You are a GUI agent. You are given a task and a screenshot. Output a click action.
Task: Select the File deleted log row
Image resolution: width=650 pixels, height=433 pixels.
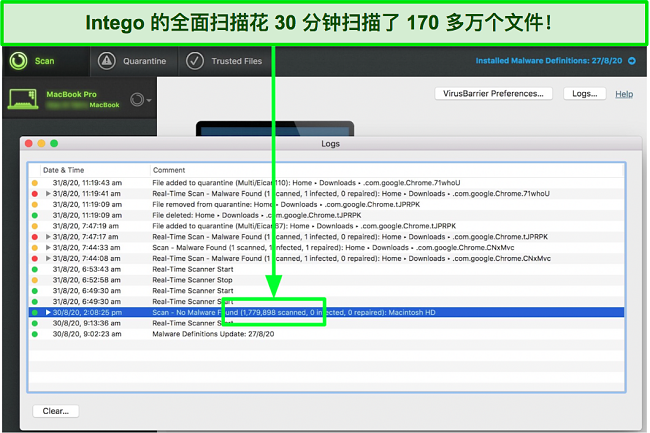coord(327,215)
